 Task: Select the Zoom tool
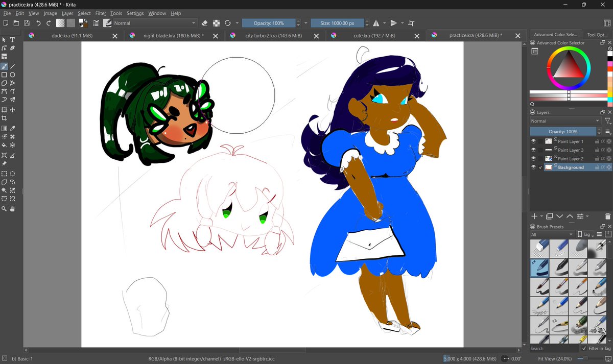tap(4, 209)
